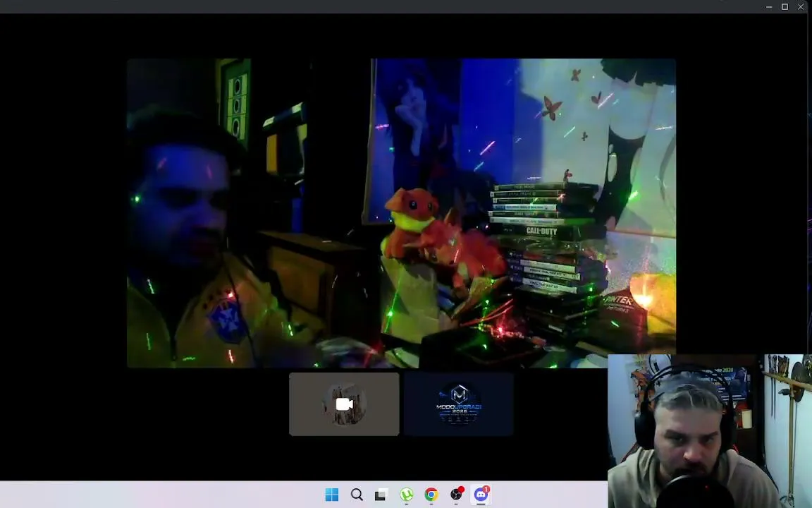
Task: Open the Windows Start menu
Action: tap(332, 495)
